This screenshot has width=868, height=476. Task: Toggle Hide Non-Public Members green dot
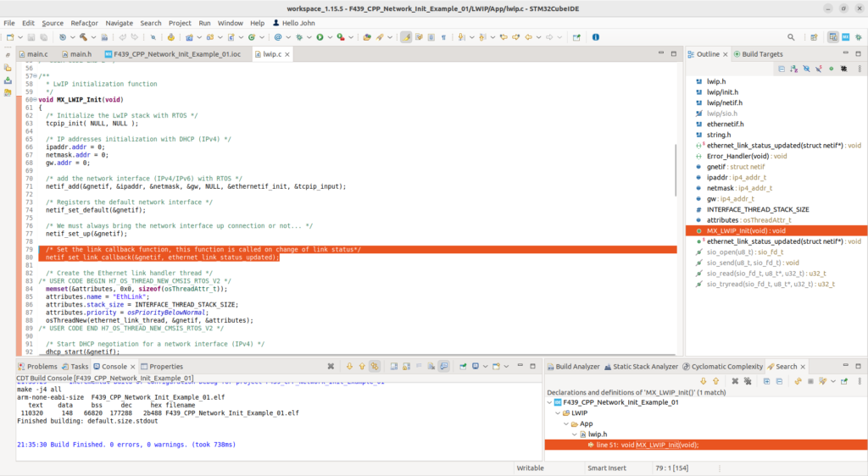click(831, 69)
